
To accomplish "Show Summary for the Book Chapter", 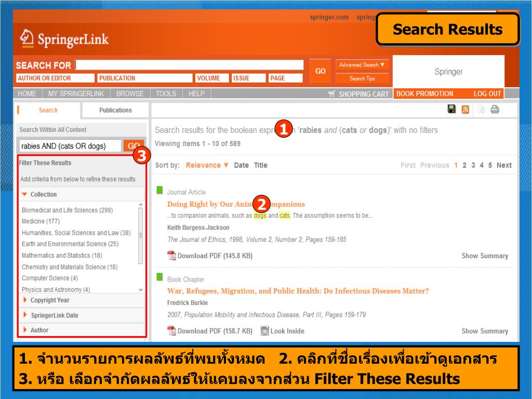I will [485, 331].
